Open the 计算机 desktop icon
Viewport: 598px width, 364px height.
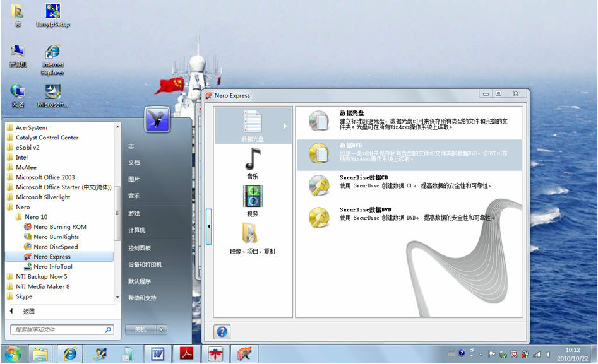(18, 56)
